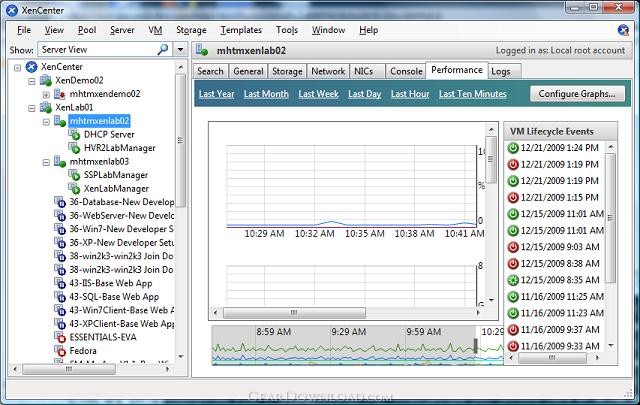Click the 36-Database-New Developer template icon
640x405 pixels.
click(x=60, y=202)
